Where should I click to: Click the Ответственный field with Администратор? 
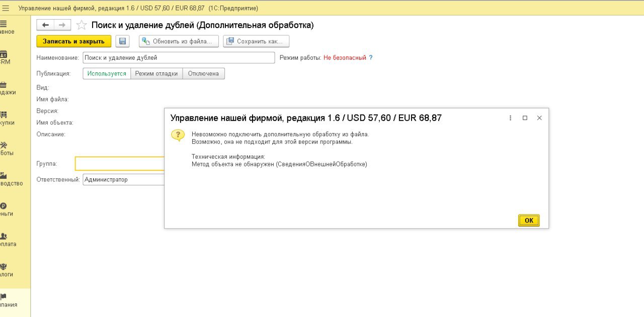123,179
